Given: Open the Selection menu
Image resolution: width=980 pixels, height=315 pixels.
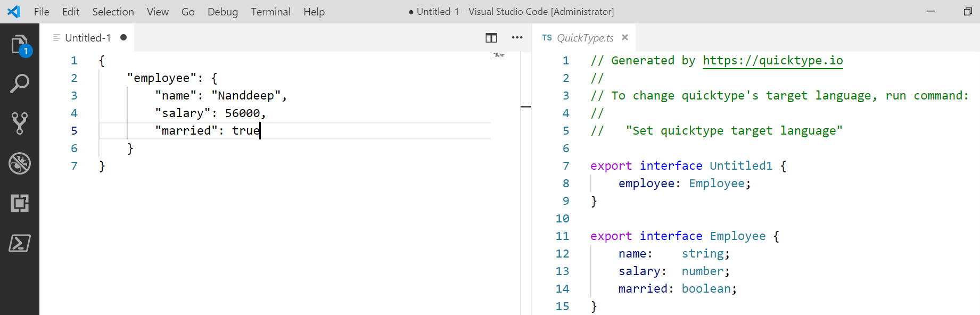Looking at the screenshot, I should point(113,12).
